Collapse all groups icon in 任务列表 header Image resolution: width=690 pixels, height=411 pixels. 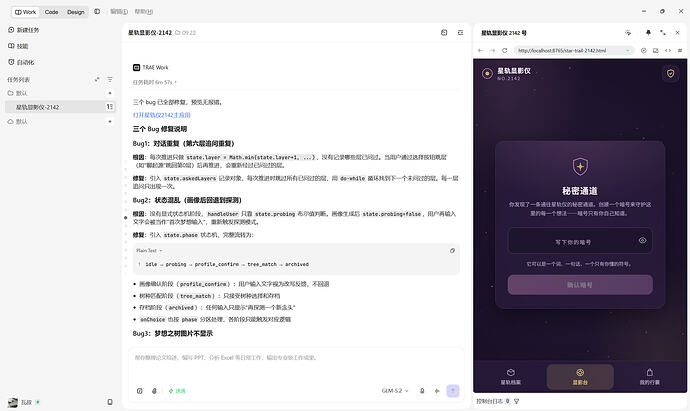(x=97, y=80)
